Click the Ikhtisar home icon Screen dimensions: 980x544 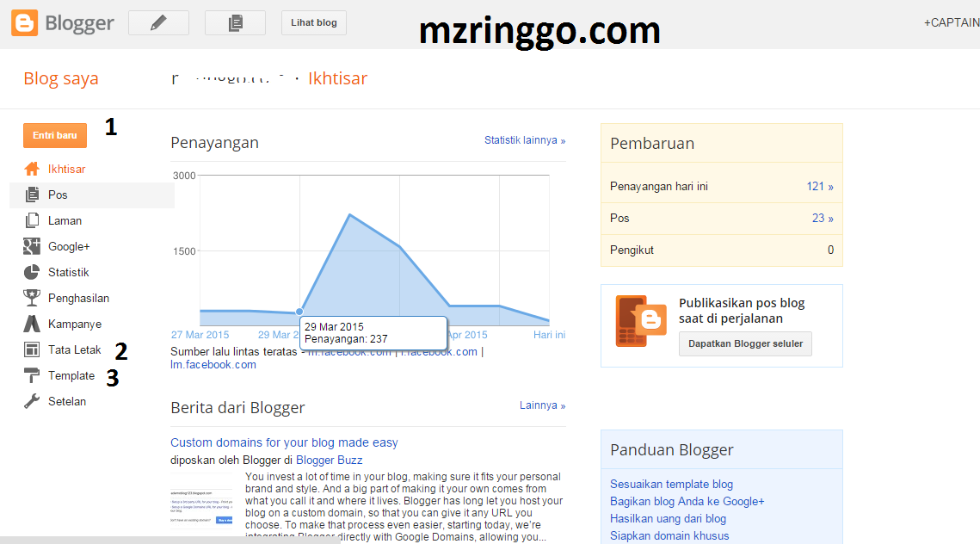pos(32,169)
